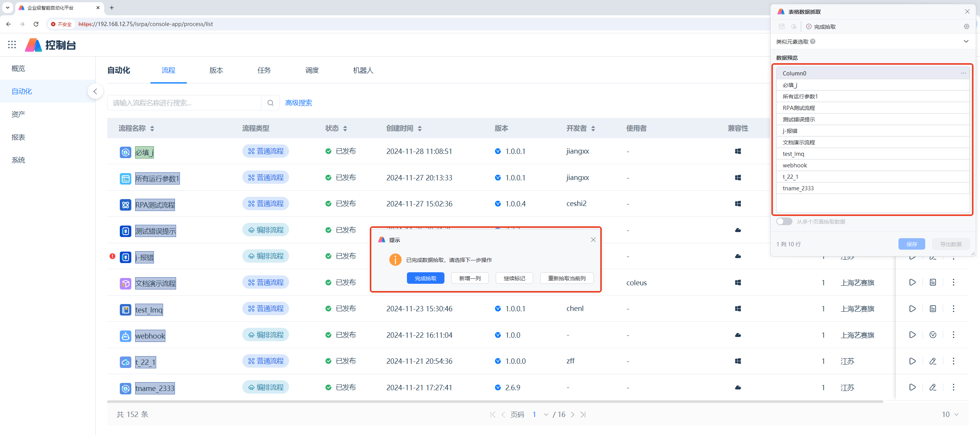Collapse the left sidebar with arrow button
This screenshot has height=435, width=980.
pyautogui.click(x=95, y=91)
